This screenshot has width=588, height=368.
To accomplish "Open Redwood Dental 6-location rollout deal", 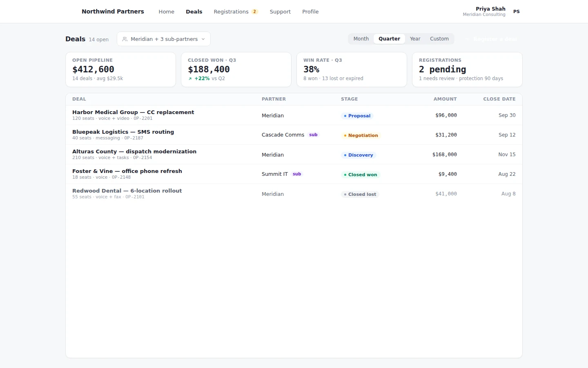I will pos(294,194).
